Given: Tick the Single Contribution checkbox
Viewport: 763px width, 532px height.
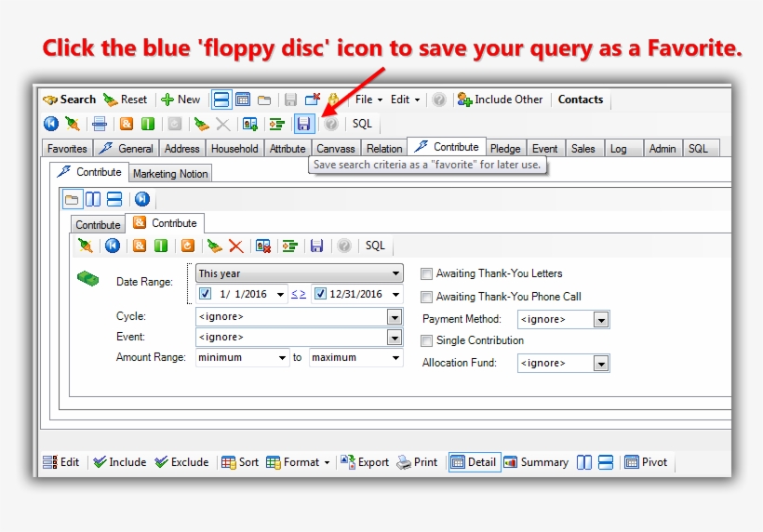Looking at the screenshot, I should [426, 340].
